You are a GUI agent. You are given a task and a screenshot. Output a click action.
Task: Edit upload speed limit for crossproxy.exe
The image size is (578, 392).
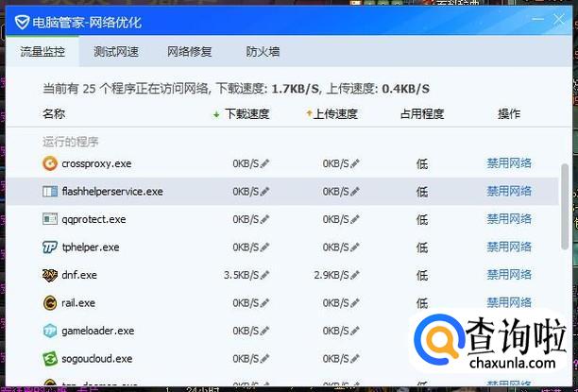tap(355, 163)
